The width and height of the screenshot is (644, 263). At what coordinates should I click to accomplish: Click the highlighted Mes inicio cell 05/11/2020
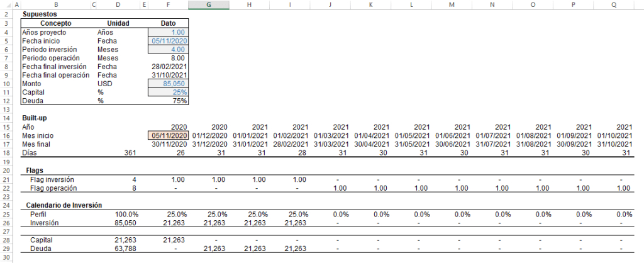pyautogui.click(x=168, y=135)
